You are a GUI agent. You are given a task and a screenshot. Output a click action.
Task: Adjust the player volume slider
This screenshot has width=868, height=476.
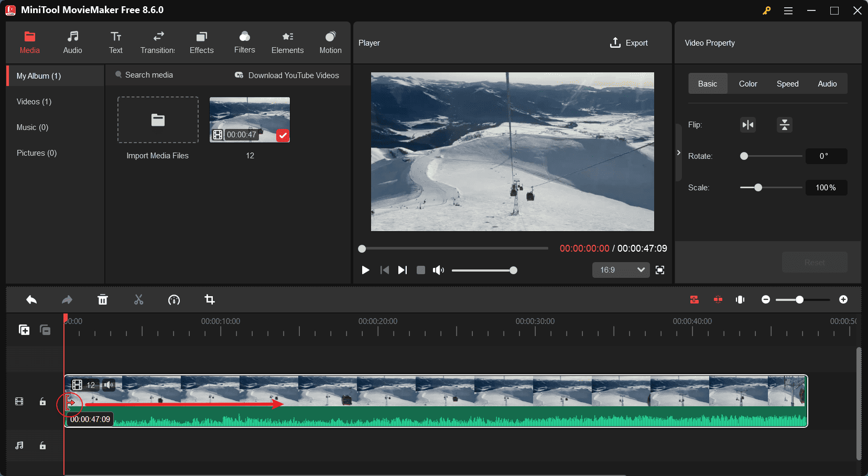click(x=484, y=271)
